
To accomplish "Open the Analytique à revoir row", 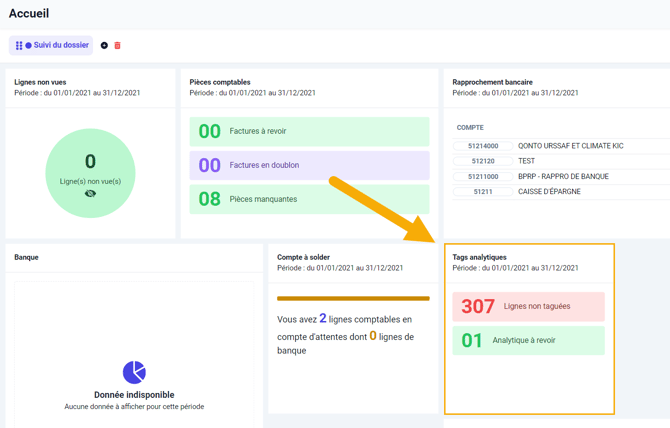I will [x=528, y=341].
